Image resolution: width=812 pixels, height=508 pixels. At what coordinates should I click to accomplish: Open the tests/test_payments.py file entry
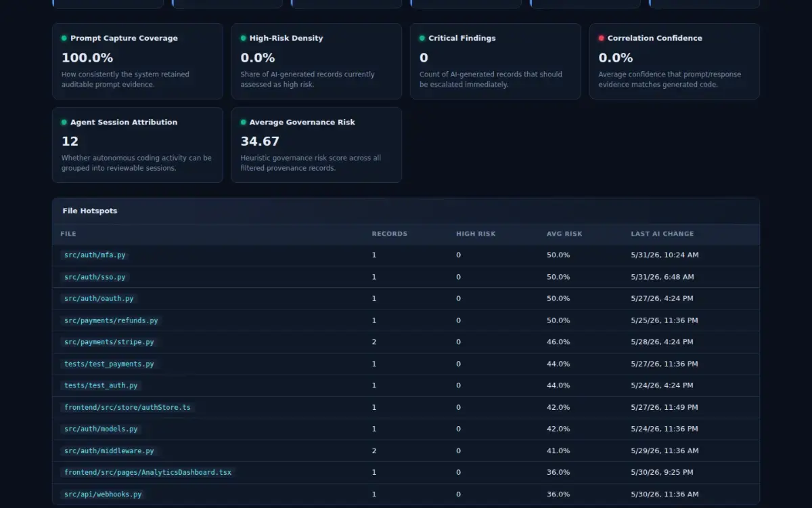tap(109, 364)
